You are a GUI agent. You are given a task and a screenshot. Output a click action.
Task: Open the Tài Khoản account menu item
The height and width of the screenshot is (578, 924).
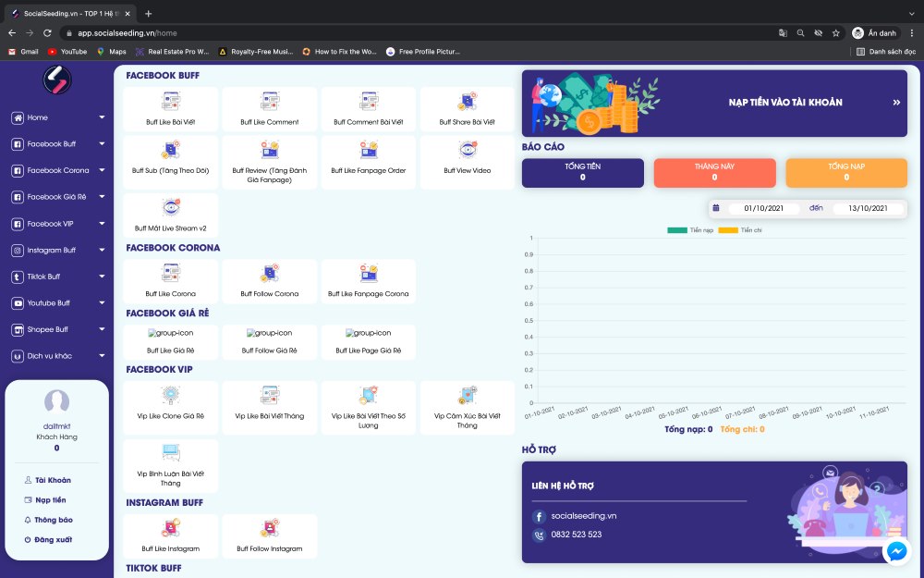(x=53, y=480)
